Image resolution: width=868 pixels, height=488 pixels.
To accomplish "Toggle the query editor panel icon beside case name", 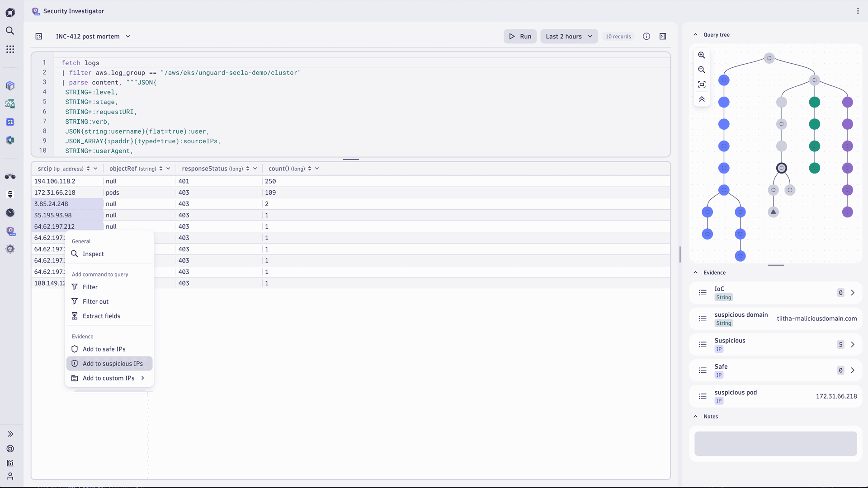I will (39, 37).
